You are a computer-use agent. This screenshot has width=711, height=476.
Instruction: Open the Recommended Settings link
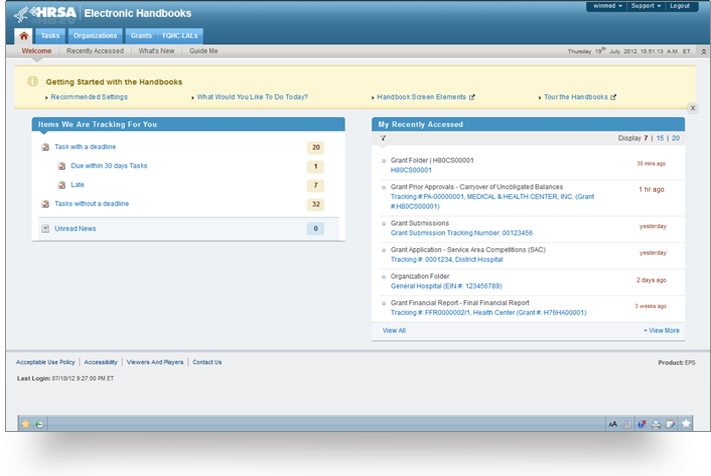pyautogui.click(x=89, y=97)
